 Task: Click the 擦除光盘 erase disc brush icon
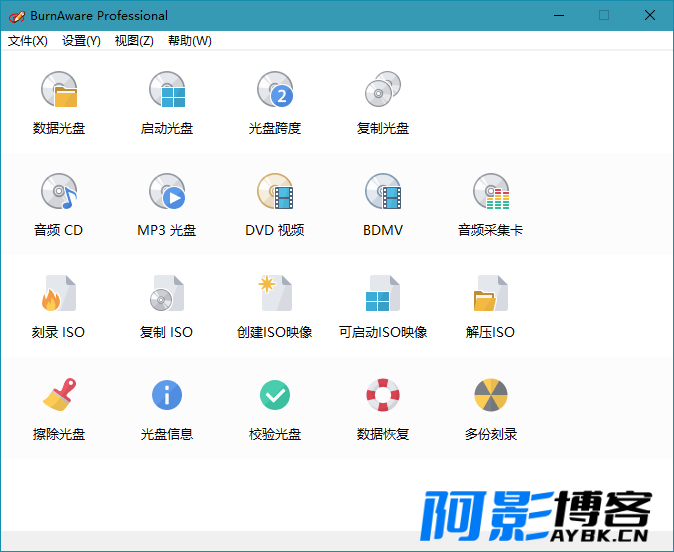[x=59, y=395]
